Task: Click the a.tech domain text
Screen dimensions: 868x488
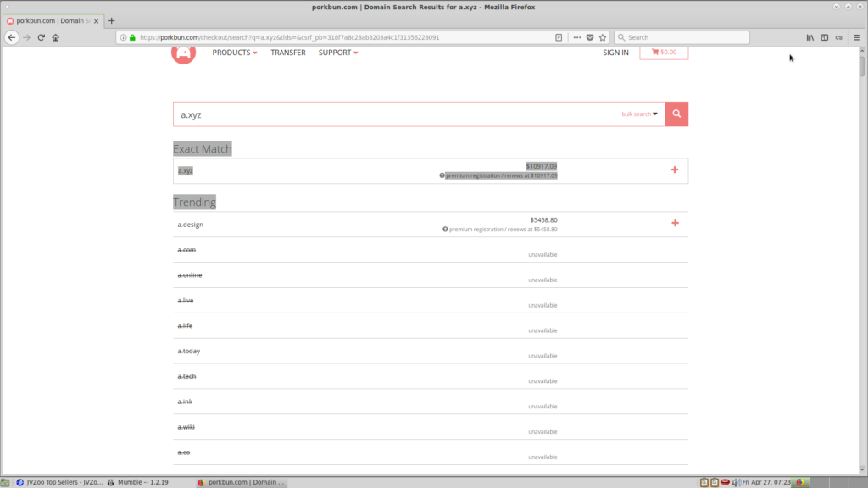Action: click(186, 376)
